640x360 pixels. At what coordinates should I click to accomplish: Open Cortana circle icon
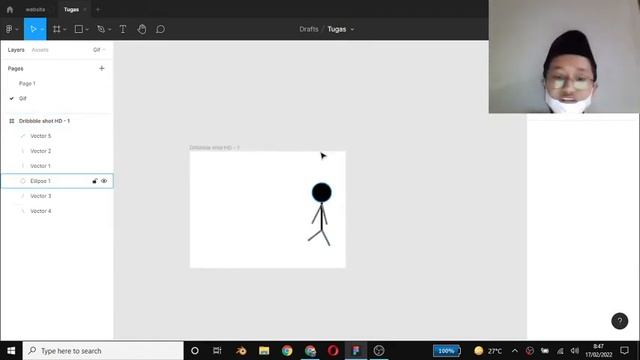coord(195,351)
